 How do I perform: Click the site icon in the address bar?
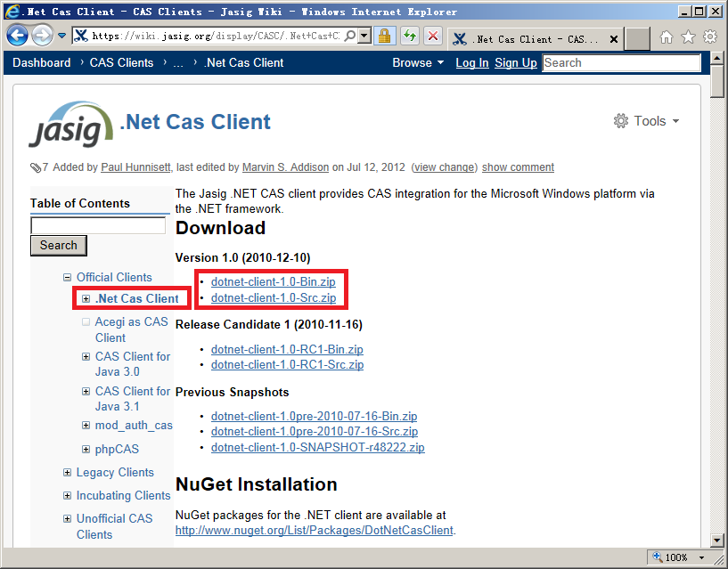(x=81, y=36)
